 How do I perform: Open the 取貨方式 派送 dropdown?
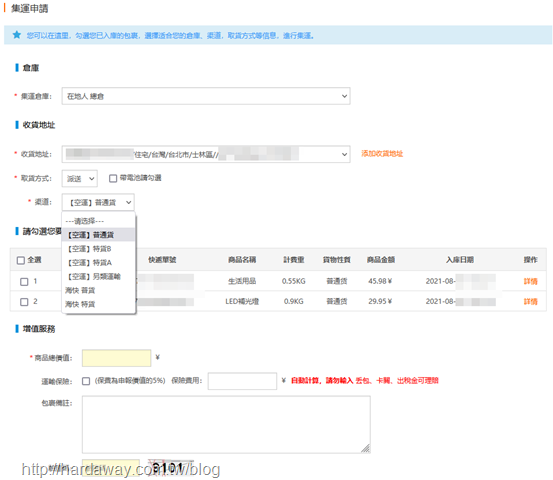point(80,178)
